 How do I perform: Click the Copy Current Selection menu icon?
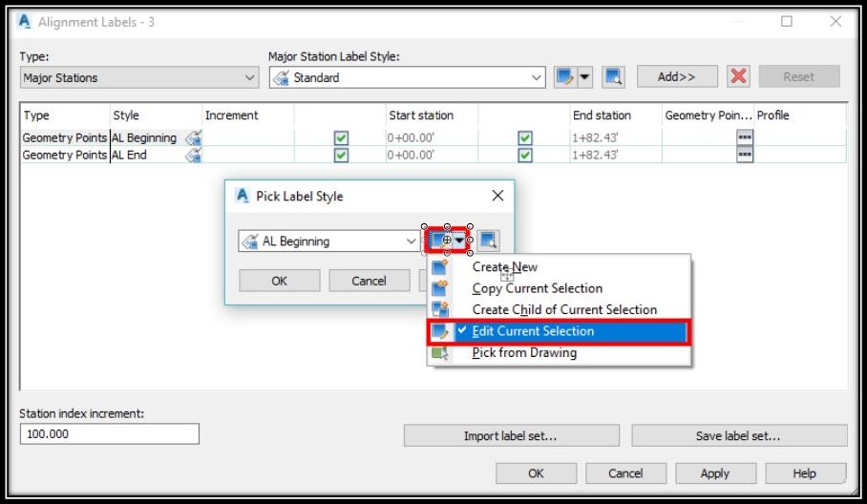click(x=440, y=288)
